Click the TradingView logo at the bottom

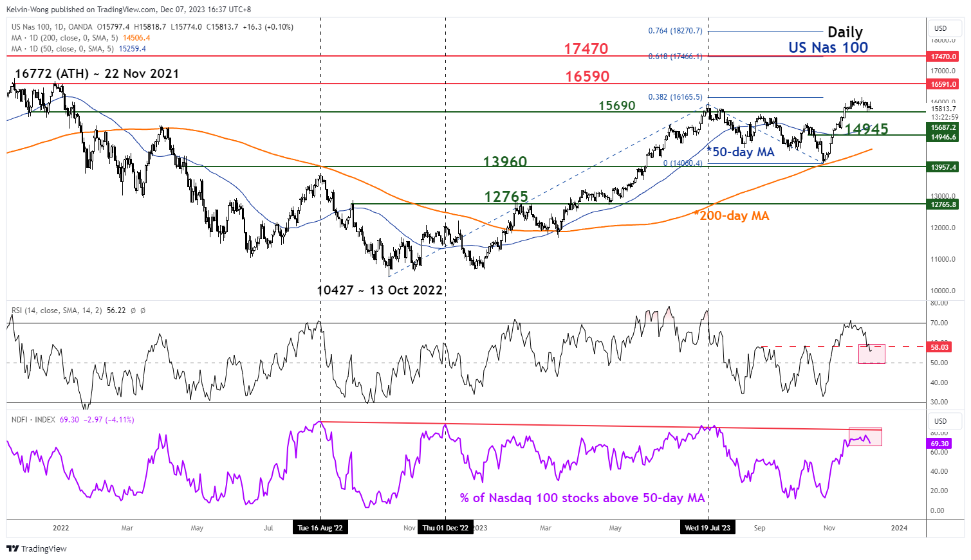37,548
